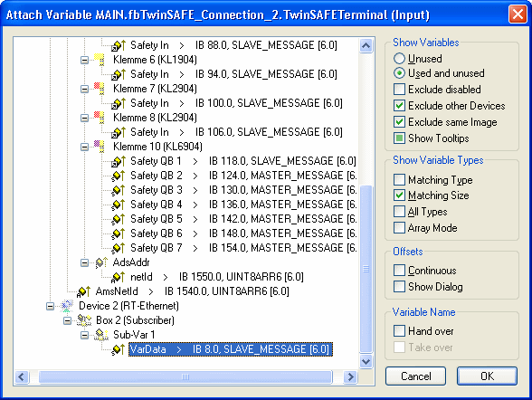Screen dimensions: 532x400
Task: Click the variable icon beside Safety QB 4
Action: [119, 205]
